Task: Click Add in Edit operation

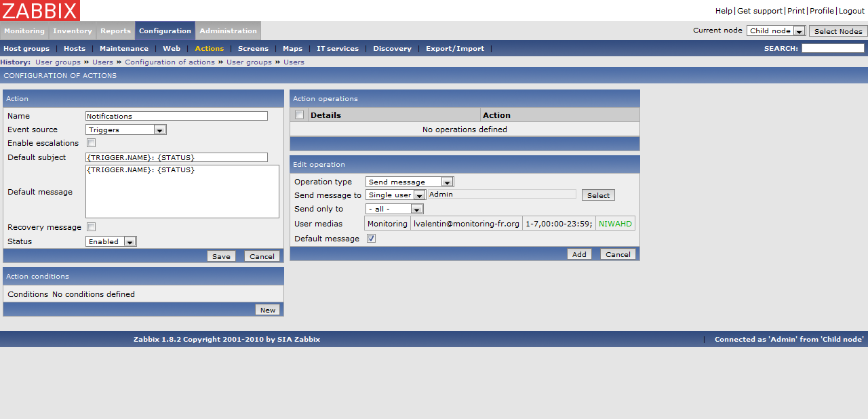Action: 579,254
